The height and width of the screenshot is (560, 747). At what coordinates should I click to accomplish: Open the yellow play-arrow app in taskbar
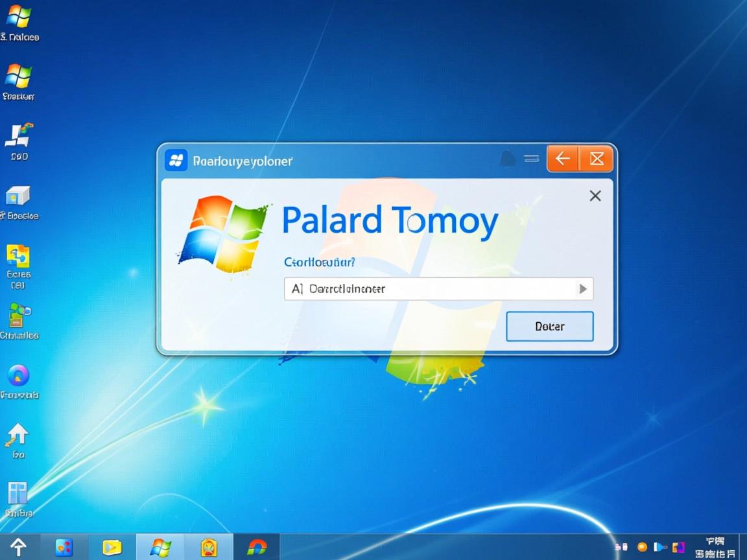pyautogui.click(x=112, y=548)
